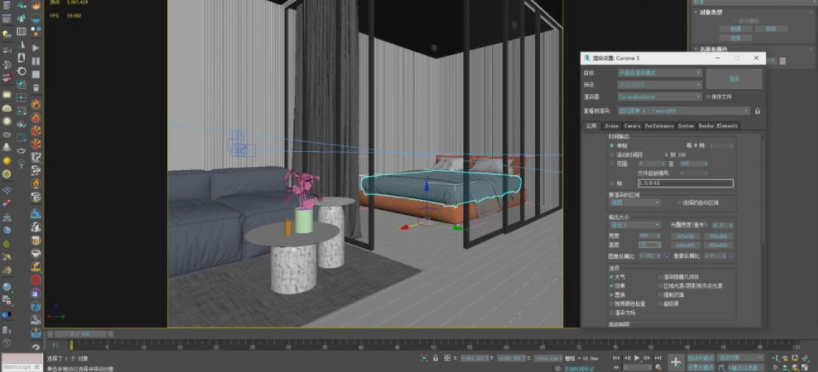Step to the previous frame

pos(627,358)
